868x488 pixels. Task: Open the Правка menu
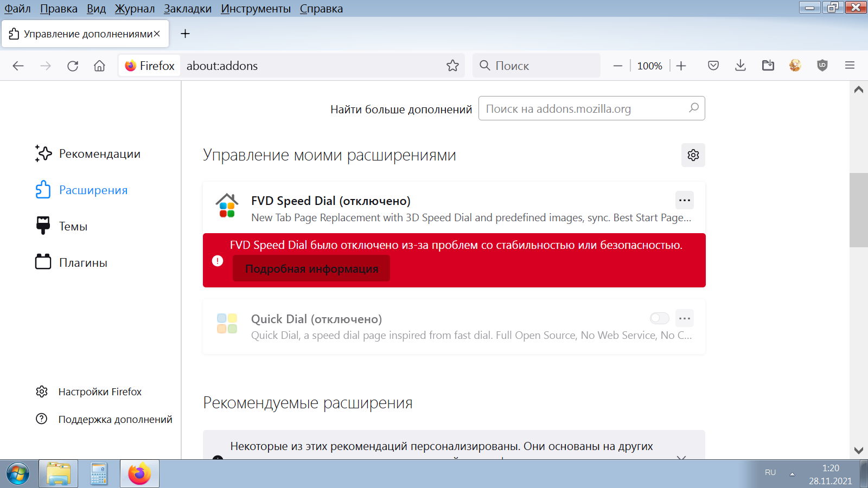(59, 9)
